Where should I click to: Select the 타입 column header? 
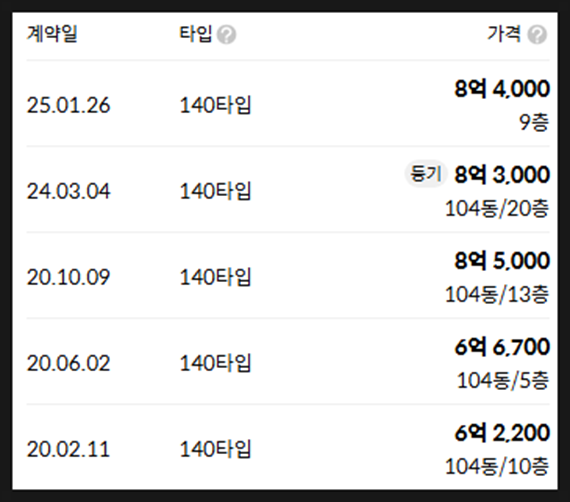pyautogui.click(x=196, y=34)
